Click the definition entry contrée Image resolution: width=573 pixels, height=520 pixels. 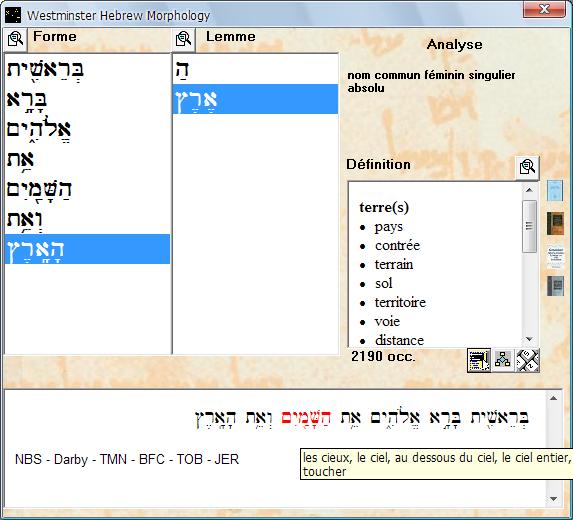point(397,245)
